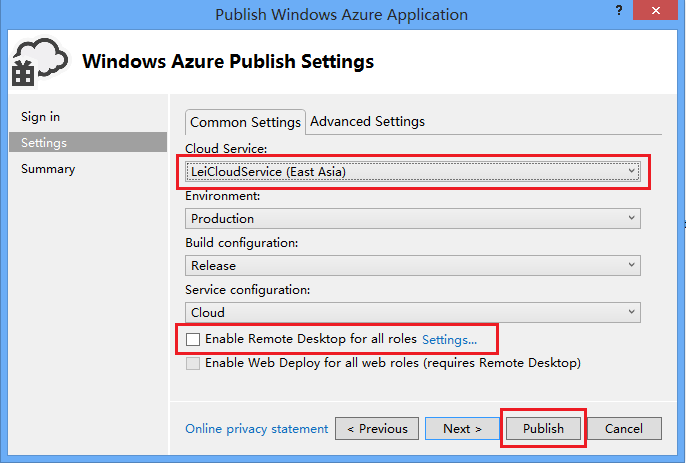Switch to the Common Settings tab
686x463 pixels.
pos(245,122)
